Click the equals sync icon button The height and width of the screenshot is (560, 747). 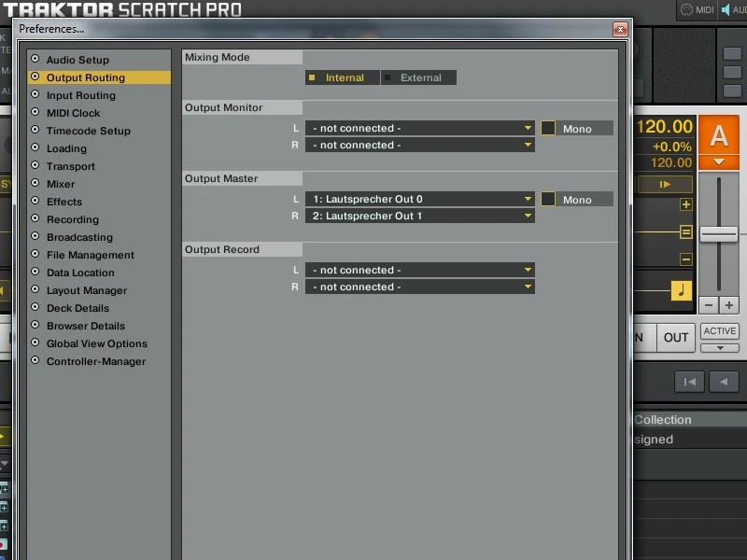coord(686,232)
